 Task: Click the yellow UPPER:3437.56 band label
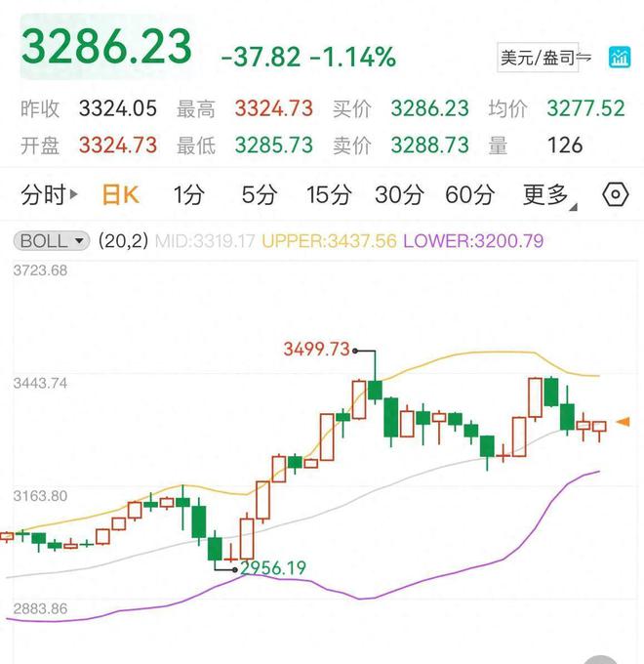(x=329, y=240)
